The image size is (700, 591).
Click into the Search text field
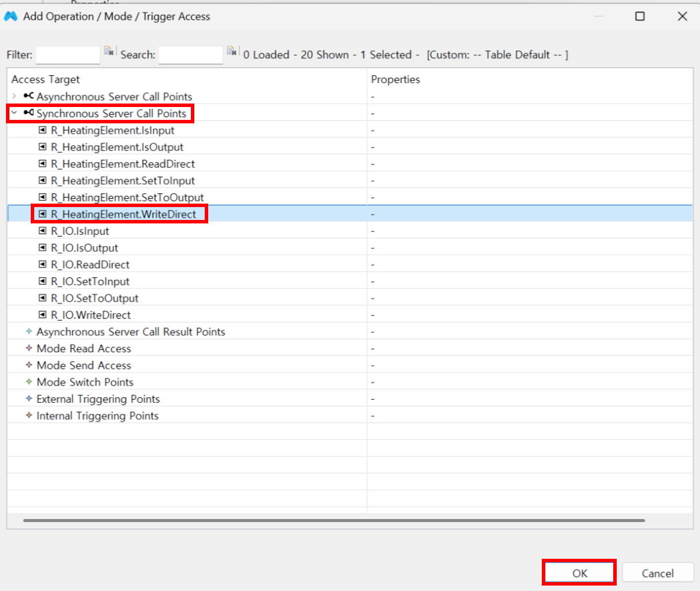[x=190, y=55]
